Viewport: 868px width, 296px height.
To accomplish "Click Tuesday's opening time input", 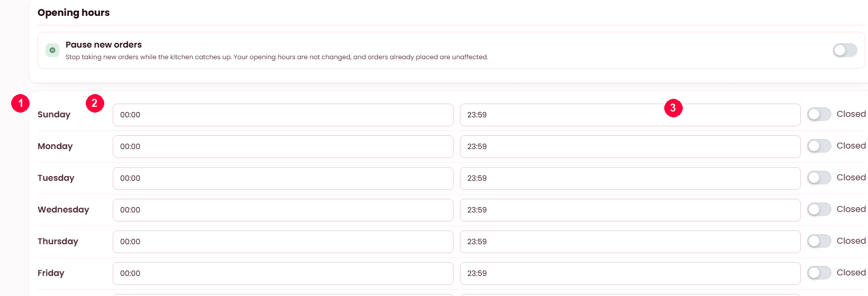I will [283, 178].
